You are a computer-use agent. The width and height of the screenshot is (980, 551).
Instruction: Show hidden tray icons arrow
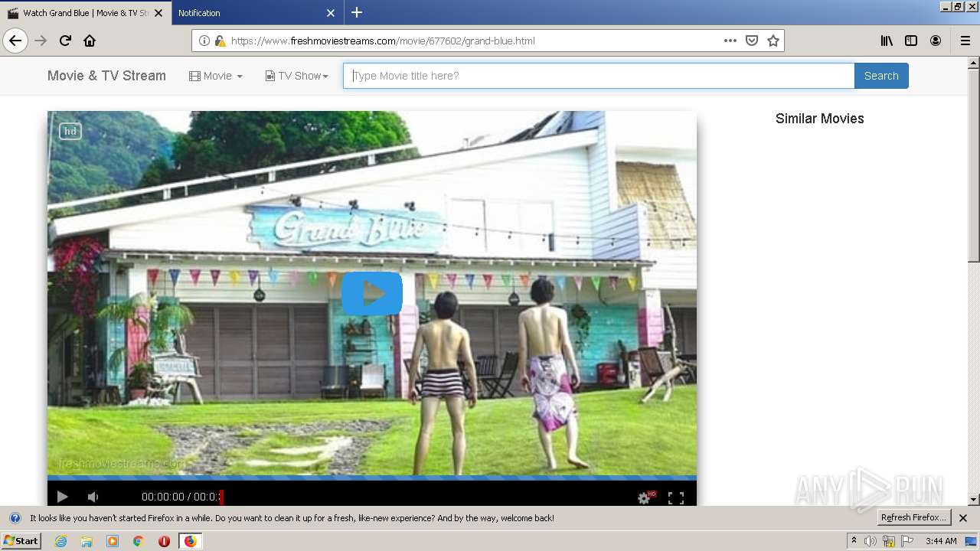(854, 541)
